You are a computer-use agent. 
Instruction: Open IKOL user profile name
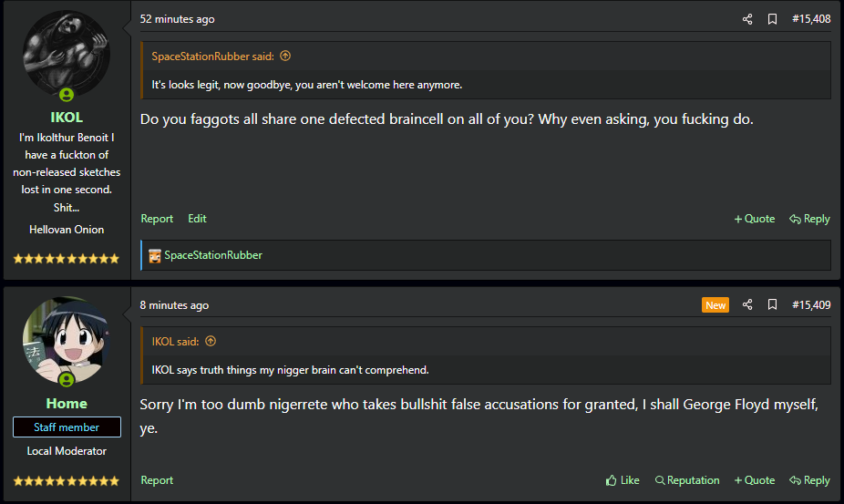(67, 118)
